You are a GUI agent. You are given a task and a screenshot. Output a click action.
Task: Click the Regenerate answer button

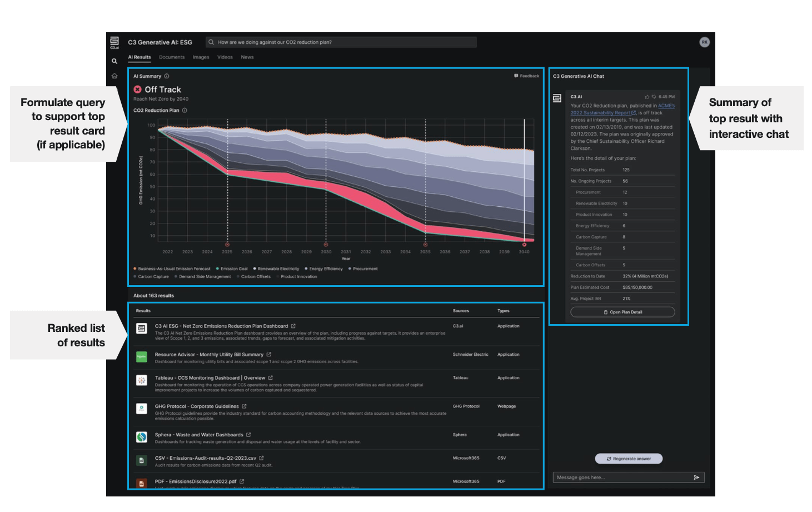coord(629,459)
